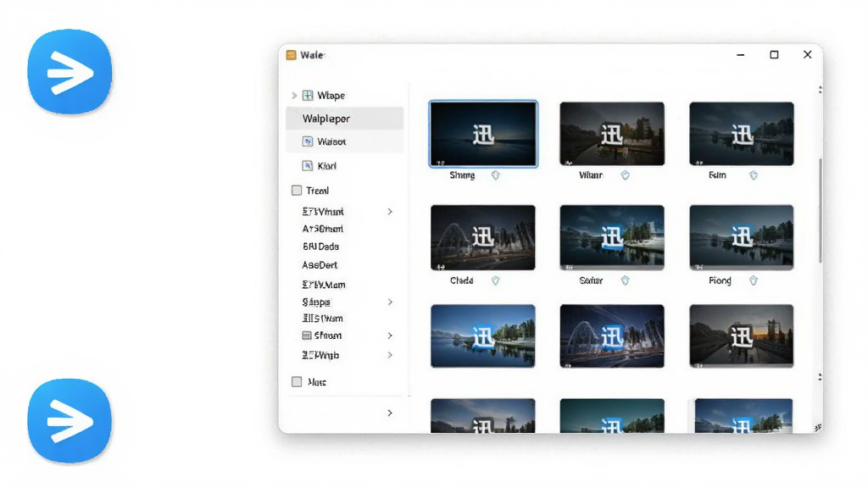Tick the Treal checkbox in sidebar
Screen dimensions: 868x488
[297, 191]
